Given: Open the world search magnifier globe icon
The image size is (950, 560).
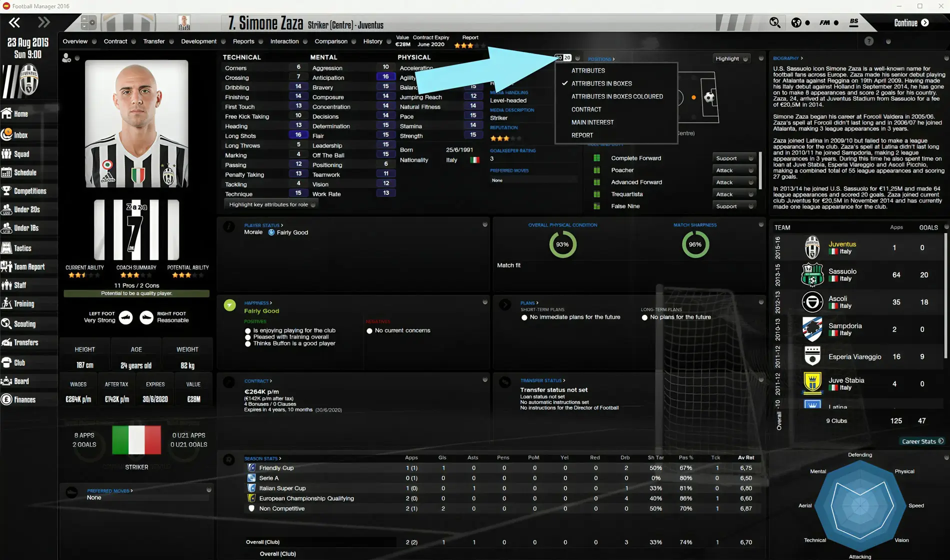Looking at the screenshot, I should [x=775, y=22].
